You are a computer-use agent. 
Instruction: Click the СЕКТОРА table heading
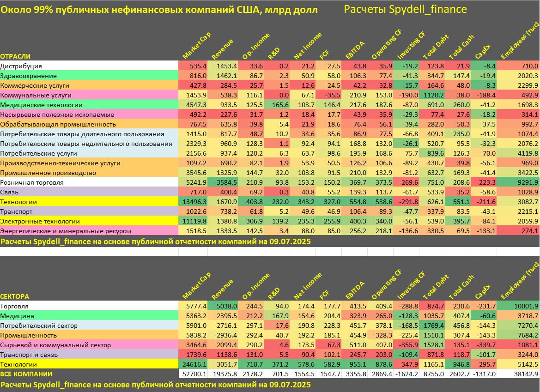click(15, 296)
